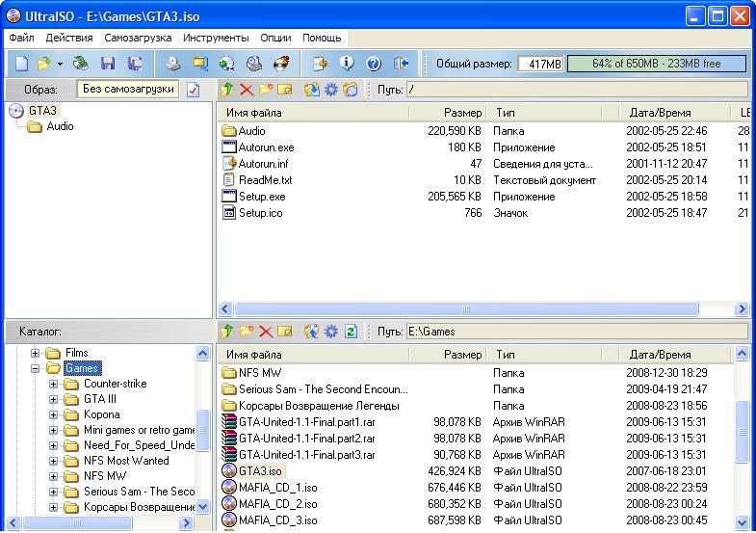Expand the GTA III folder node
756x533 pixels.
tap(54, 399)
